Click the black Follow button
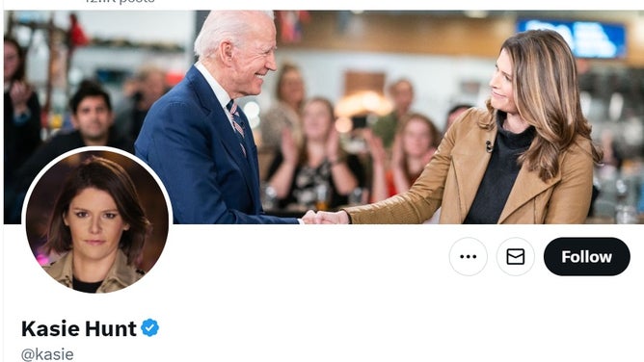Screen dimensions: 644x362 [586, 257]
